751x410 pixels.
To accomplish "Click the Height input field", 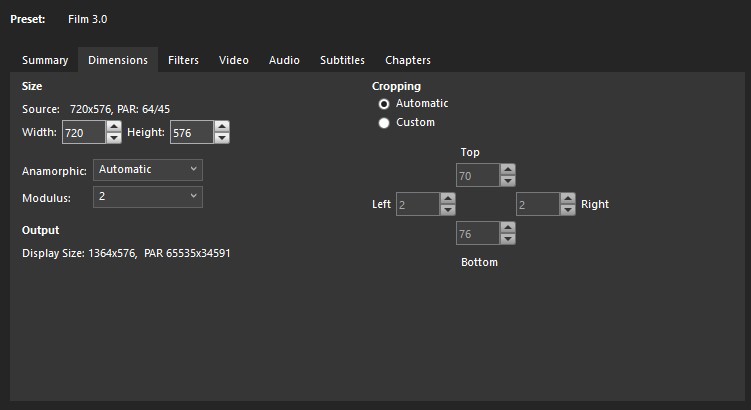I will pos(192,132).
